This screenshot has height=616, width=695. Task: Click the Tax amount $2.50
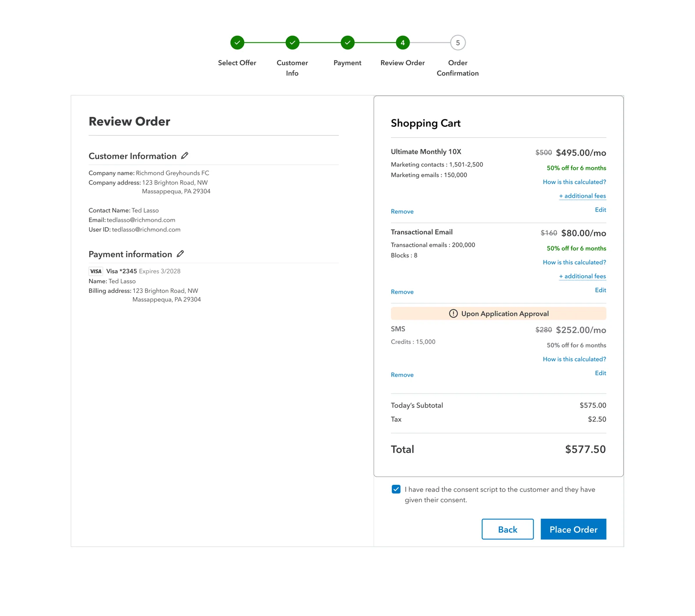pos(597,419)
